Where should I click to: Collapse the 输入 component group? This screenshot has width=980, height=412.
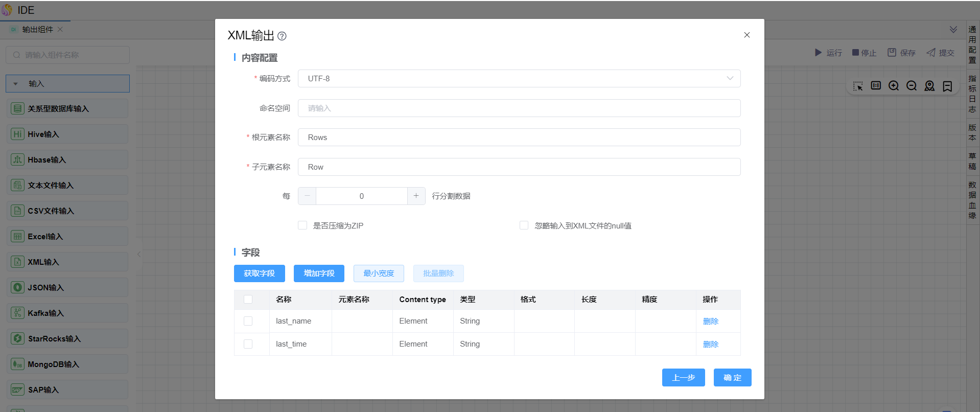tap(16, 84)
